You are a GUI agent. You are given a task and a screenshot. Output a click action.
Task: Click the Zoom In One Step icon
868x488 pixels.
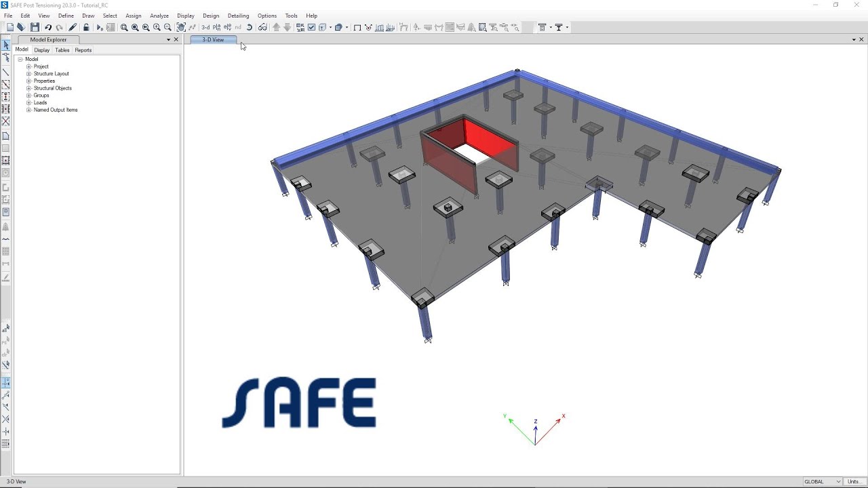pos(157,27)
